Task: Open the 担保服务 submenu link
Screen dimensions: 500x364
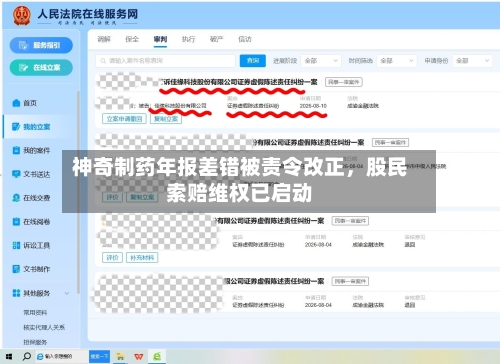Action: (35, 342)
